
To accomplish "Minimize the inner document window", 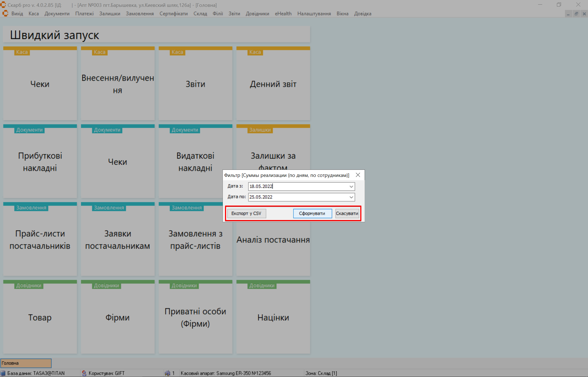I will (x=568, y=14).
